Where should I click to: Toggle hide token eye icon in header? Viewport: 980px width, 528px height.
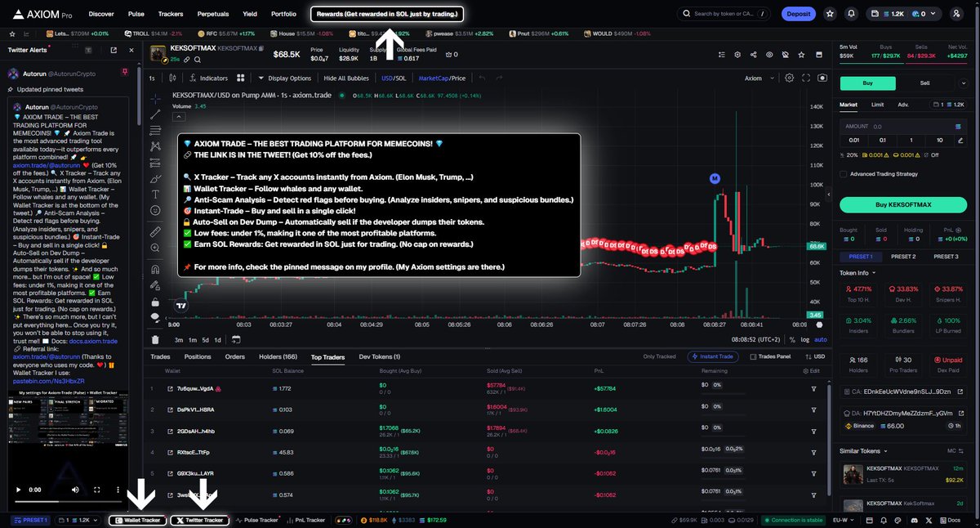pyautogui.click(x=769, y=55)
